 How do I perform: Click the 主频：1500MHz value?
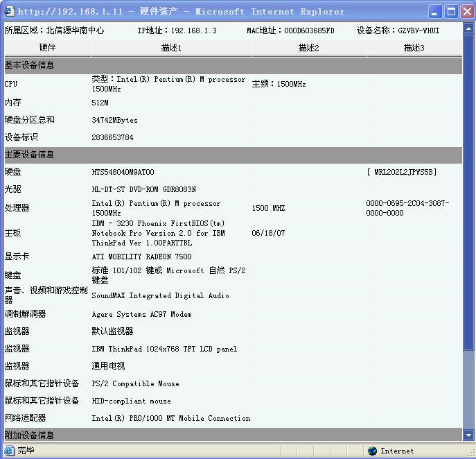pyautogui.click(x=279, y=84)
